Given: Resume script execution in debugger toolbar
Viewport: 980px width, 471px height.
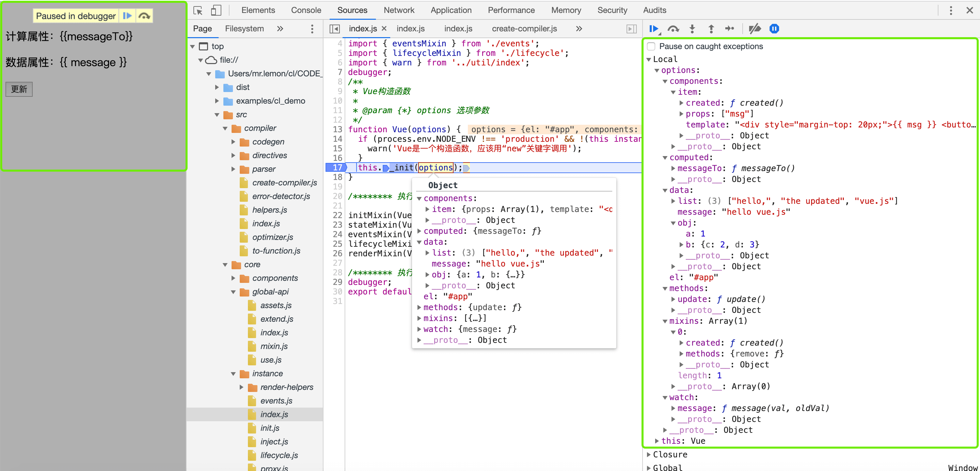Looking at the screenshot, I should point(653,29).
